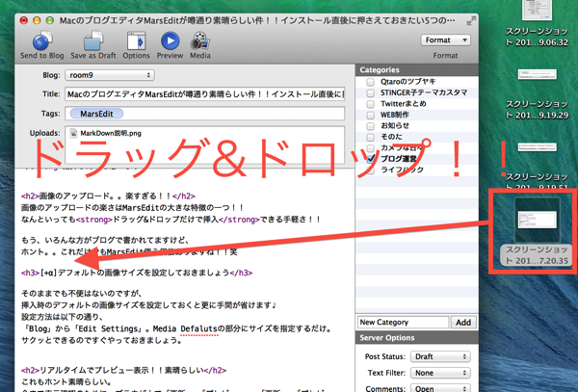This screenshot has width=578, height=392.
Task: Click the Add category button
Action: click(x=463, y=323)
